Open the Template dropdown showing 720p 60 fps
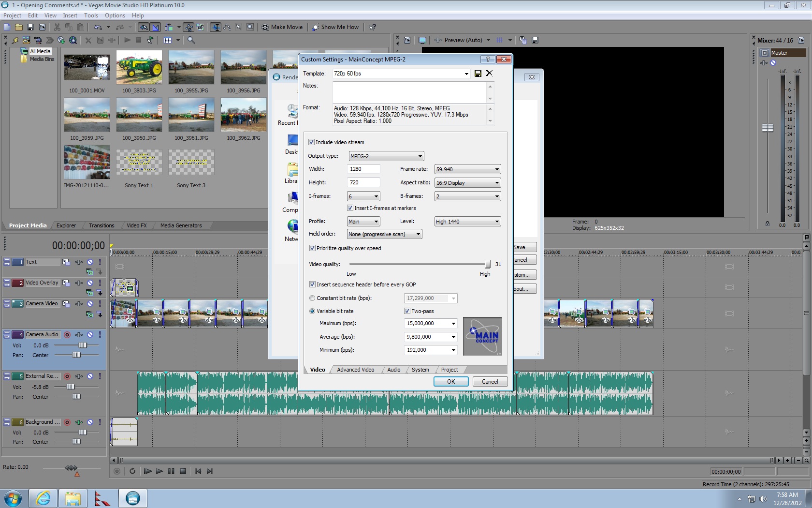The image size is (812, 508). [466, 74]
